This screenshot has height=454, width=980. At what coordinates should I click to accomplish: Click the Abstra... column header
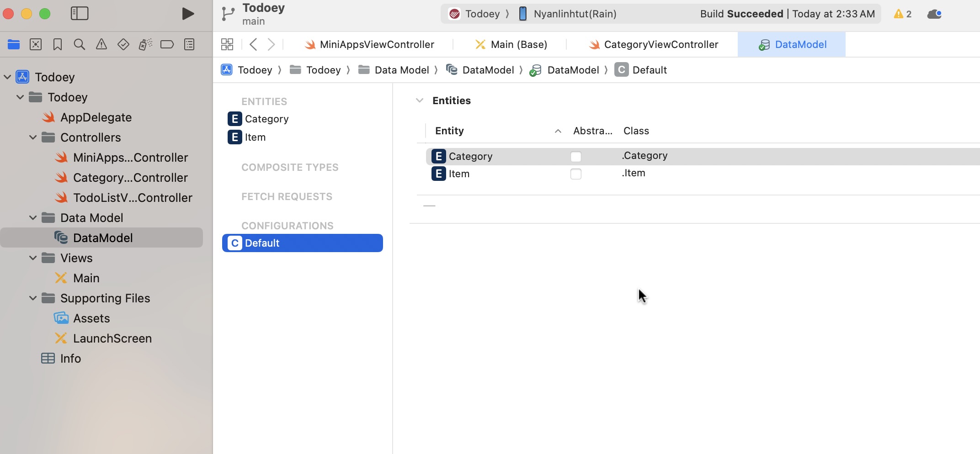tap(593, 131)
